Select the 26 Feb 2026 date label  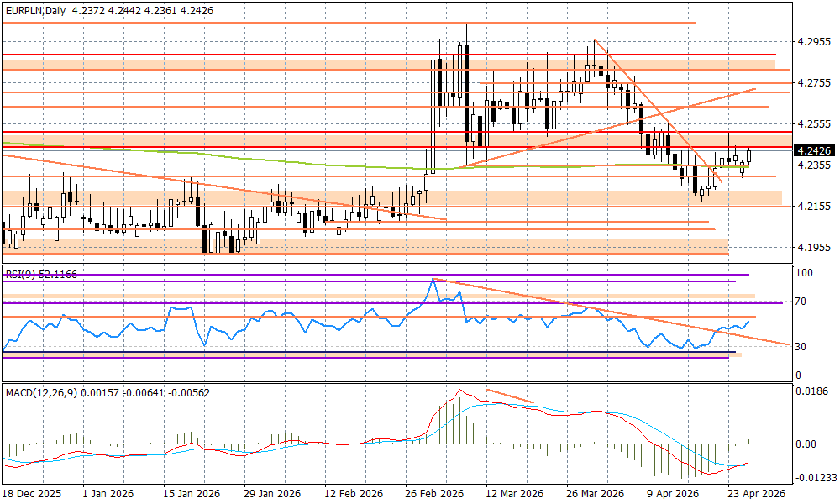click(x=433, y=495)
